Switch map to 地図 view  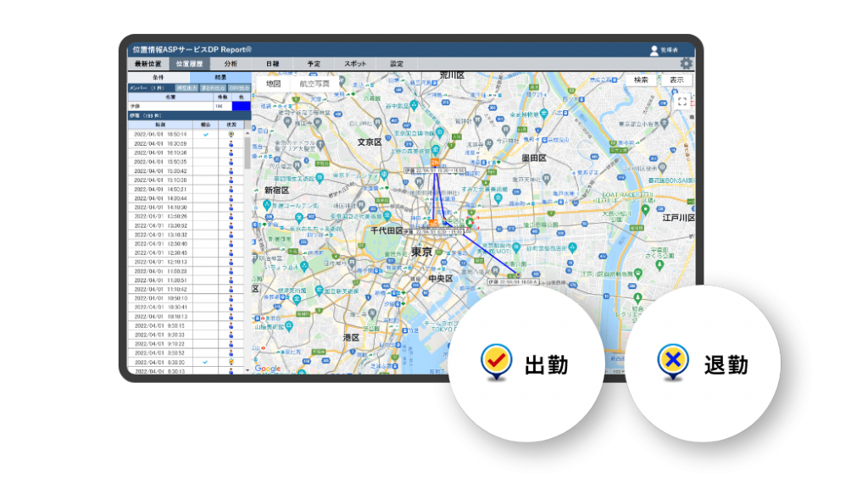[x=274, y=84]
